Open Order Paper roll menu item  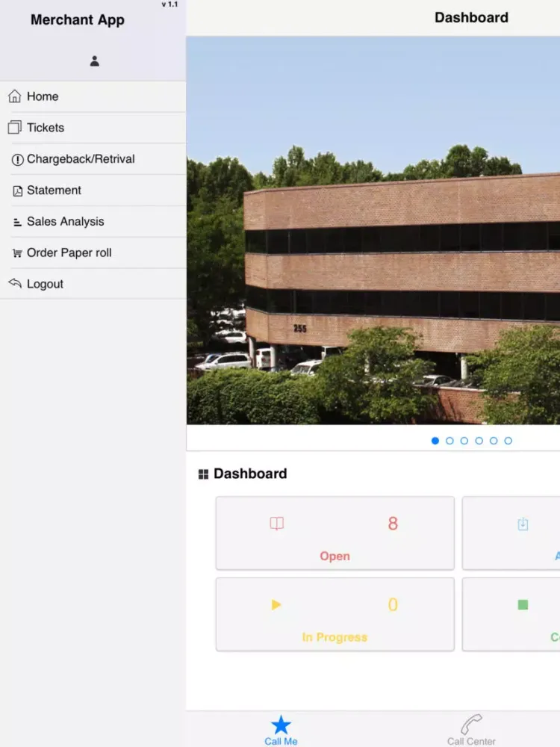coord(93,252)
